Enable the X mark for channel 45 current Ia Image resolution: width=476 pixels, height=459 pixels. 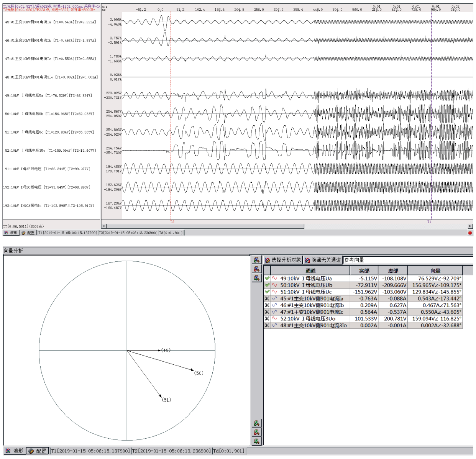pos(267,298)
